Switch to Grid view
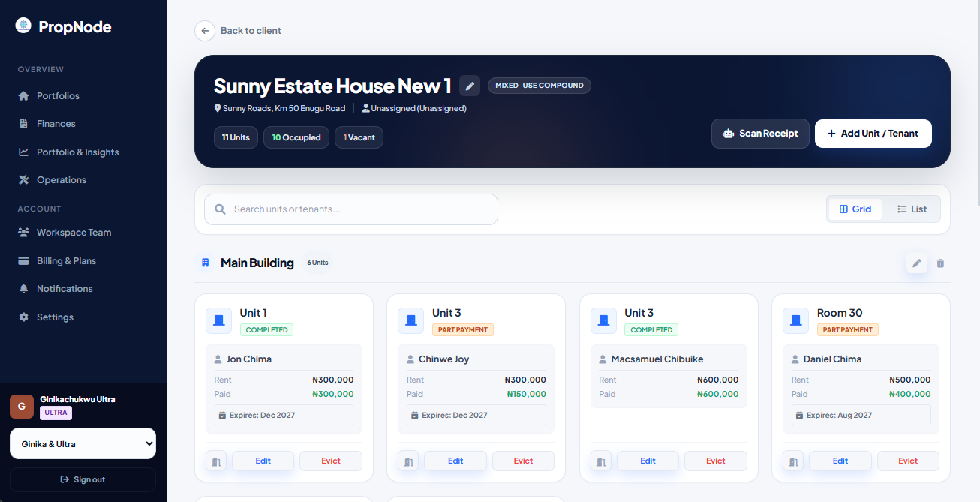 (855, 209)
